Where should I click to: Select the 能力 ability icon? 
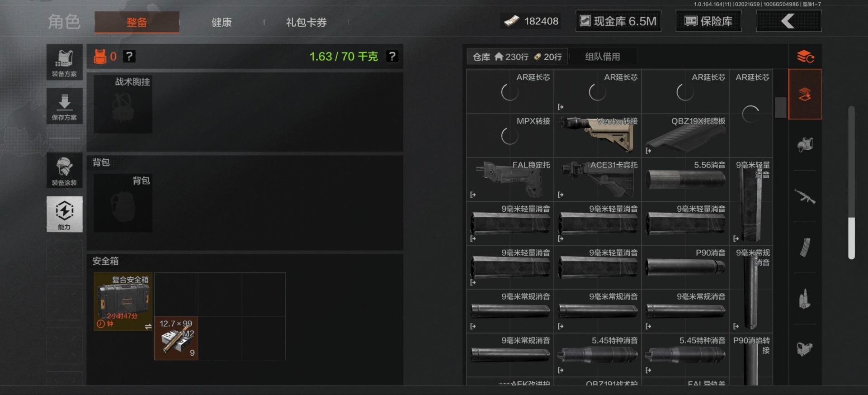(64, 214)
